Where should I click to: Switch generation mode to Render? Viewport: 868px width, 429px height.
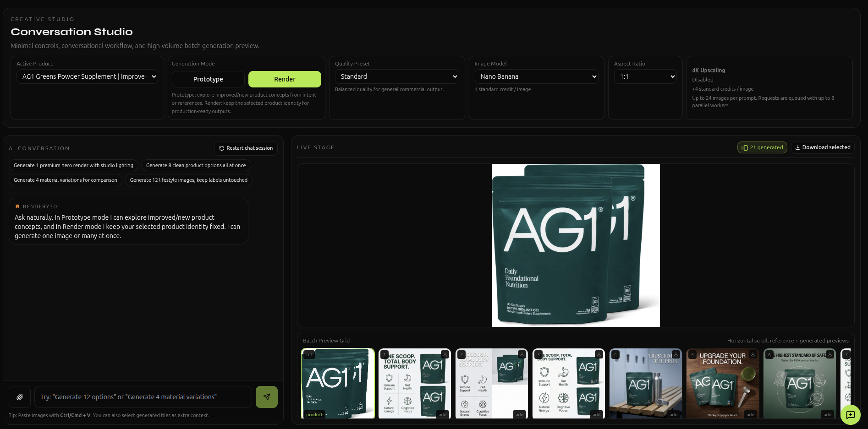(285, 79)
